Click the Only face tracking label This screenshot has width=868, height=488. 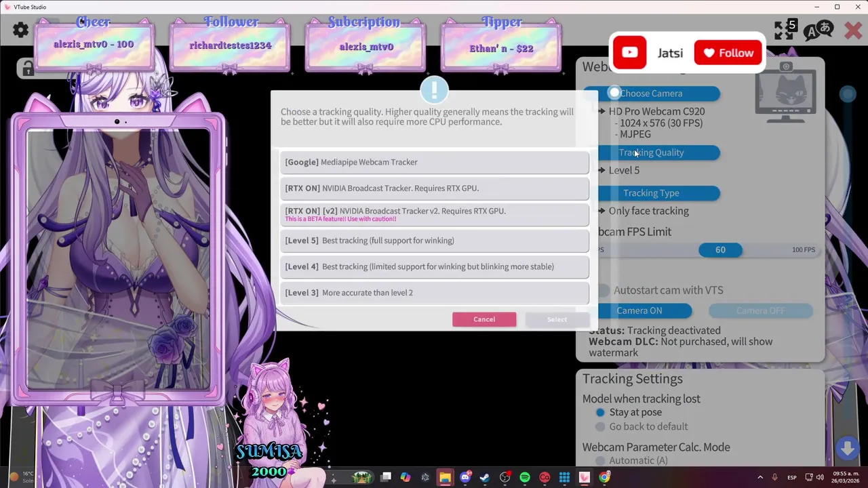648,211
